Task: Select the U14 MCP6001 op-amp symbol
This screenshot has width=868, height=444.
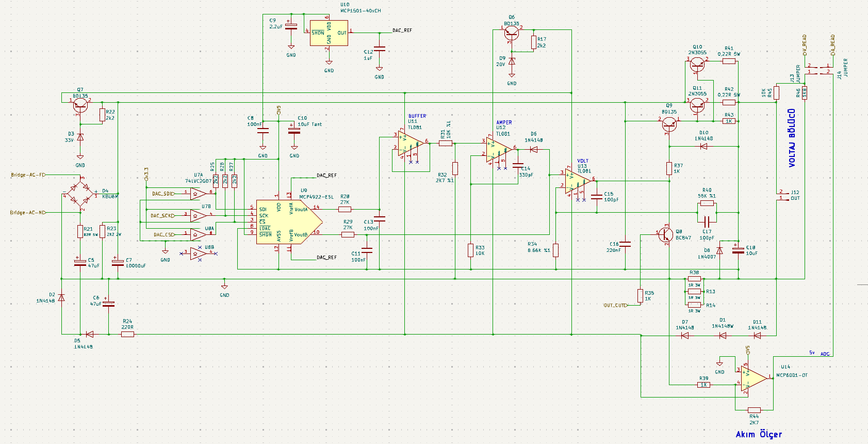Action: coord(754,378)
